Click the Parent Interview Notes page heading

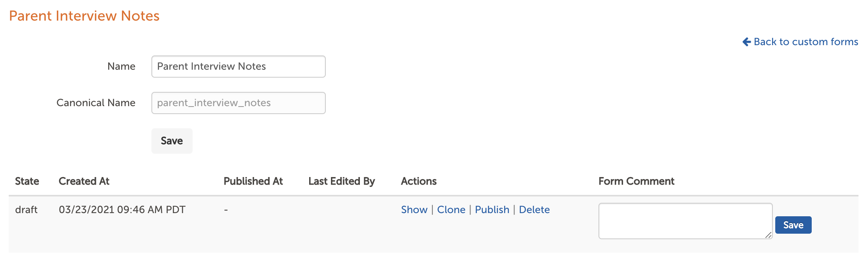coord(84,16)
